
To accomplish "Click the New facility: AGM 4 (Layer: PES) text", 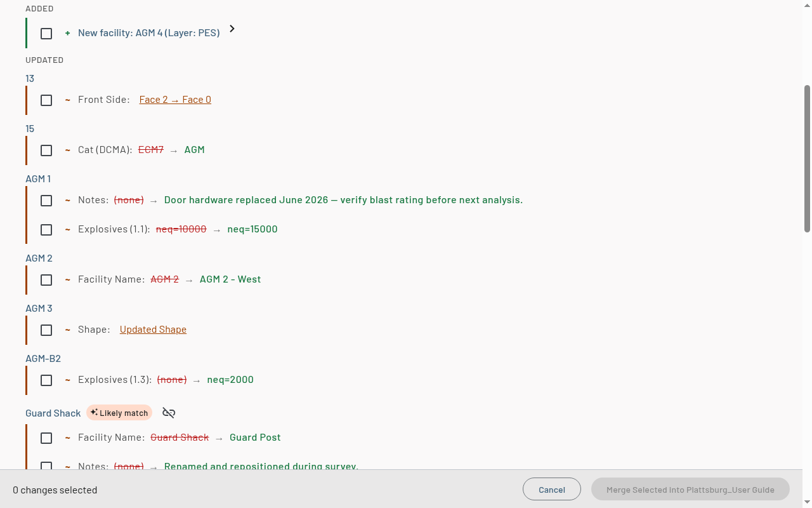I will 149,33.
